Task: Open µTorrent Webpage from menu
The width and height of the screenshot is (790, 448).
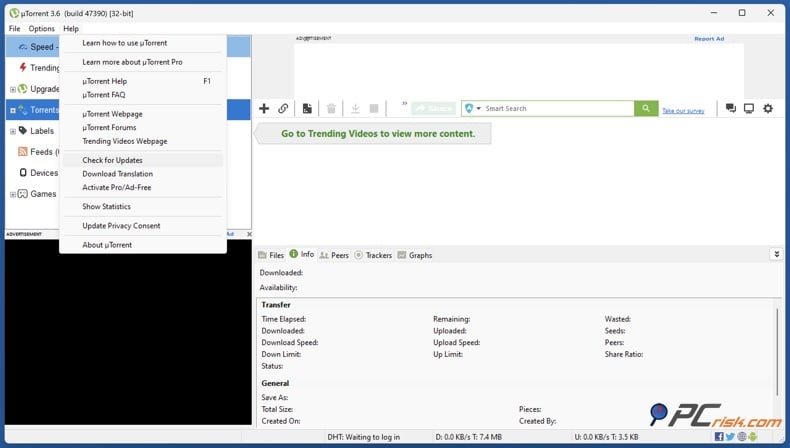Action: [x=143, y=114]
